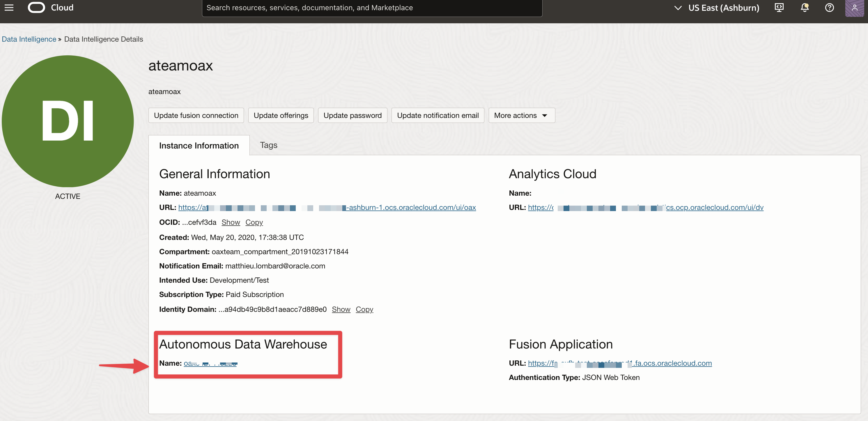Click the Oracle Cloud logo
This screenshot has height=421, width=868.
point(36,7)
